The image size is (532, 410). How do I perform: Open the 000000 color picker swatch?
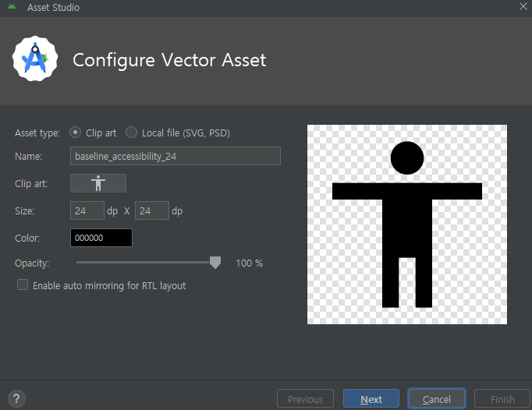(101, 238)
